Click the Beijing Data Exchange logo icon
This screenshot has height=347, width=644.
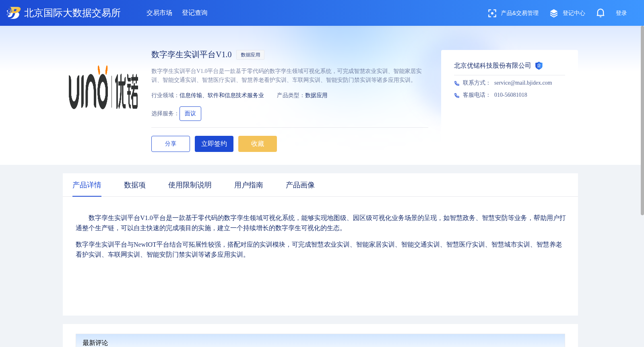pyautogui.click(x=13, y=13)
